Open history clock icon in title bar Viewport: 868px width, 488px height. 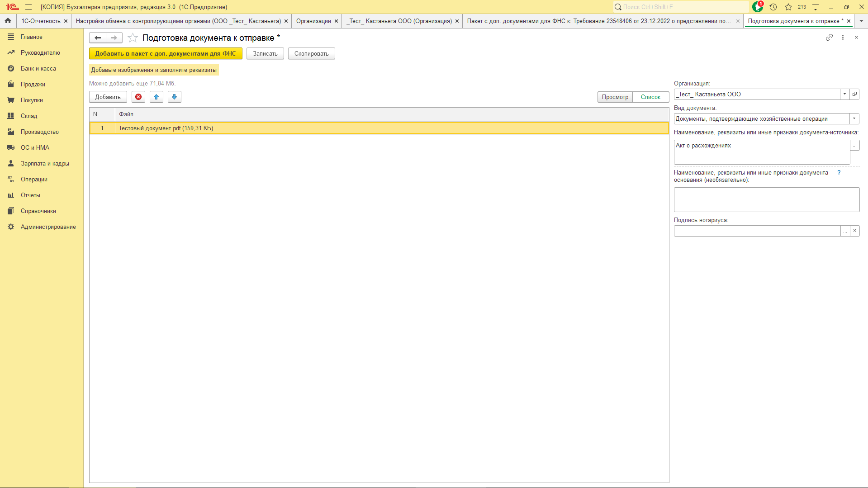pos(773,7)
